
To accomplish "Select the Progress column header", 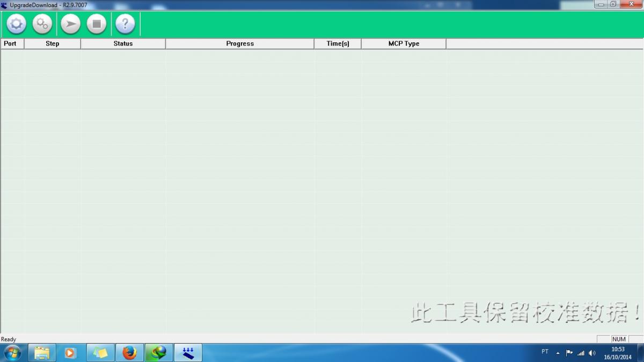I will click(x=240, y=43).
